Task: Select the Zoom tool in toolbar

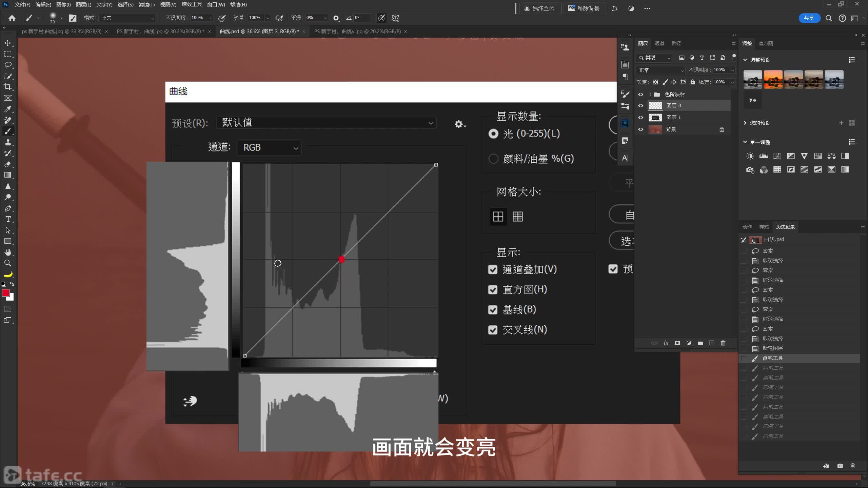Action: tap(8, 263)
